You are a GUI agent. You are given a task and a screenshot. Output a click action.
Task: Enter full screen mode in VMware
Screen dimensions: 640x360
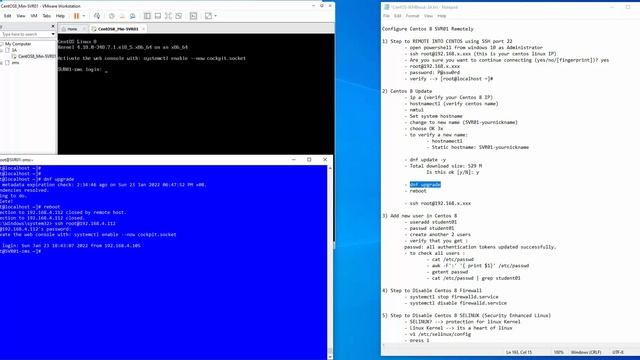pos(168,16)
